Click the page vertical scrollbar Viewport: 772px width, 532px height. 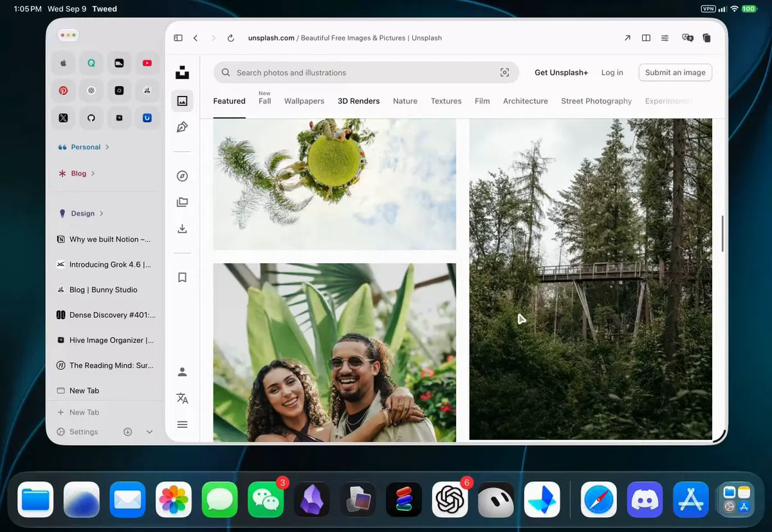coord(722,234)
